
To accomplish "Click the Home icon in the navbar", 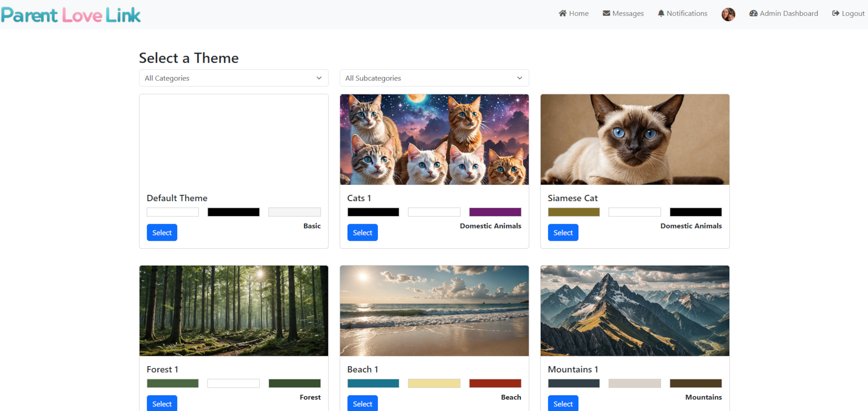I will point(563,13).
